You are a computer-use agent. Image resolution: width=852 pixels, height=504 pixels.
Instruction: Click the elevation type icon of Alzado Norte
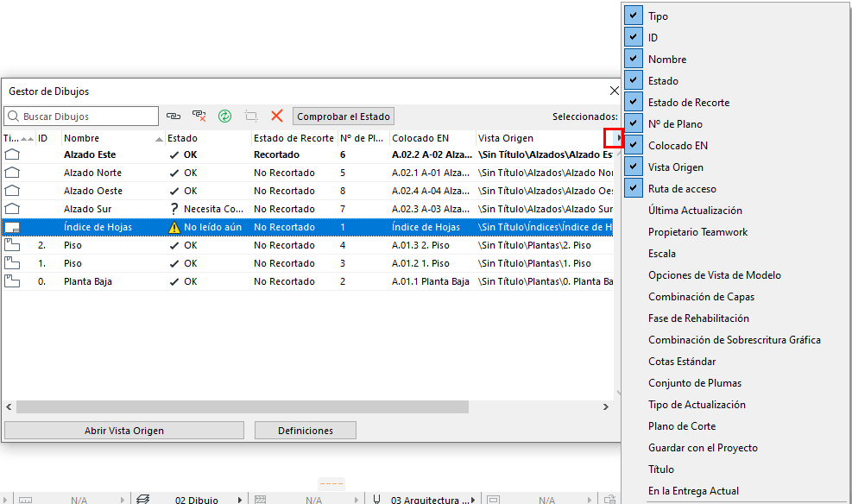[12, 173]
